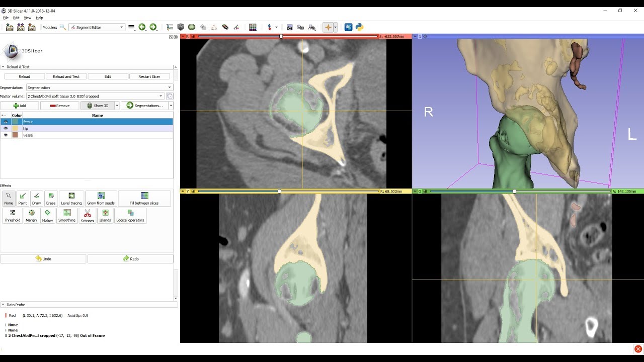Toggle visibility eye of femur segment
Image resolution: width=644 pixels, height=362 pixels.
[x=6, y=122]
